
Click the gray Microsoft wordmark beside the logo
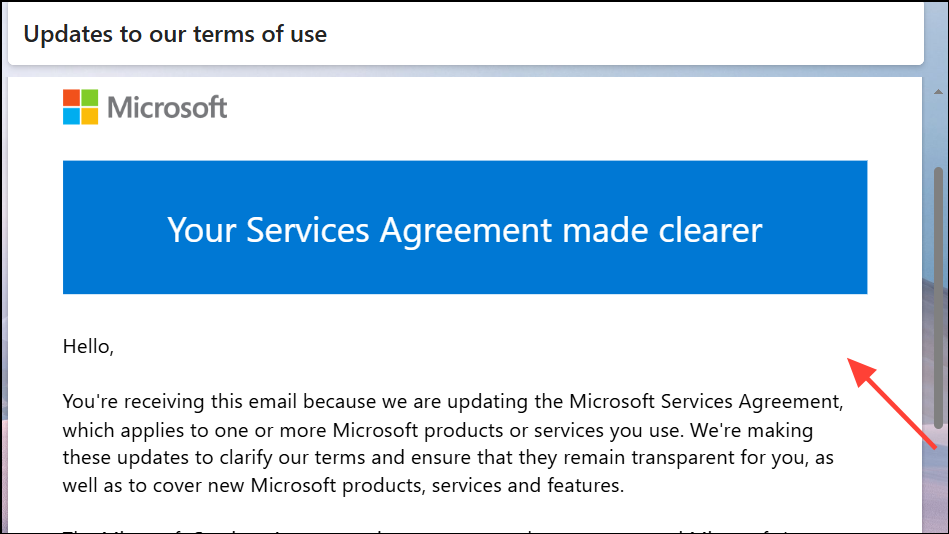(x=167, y=107)
